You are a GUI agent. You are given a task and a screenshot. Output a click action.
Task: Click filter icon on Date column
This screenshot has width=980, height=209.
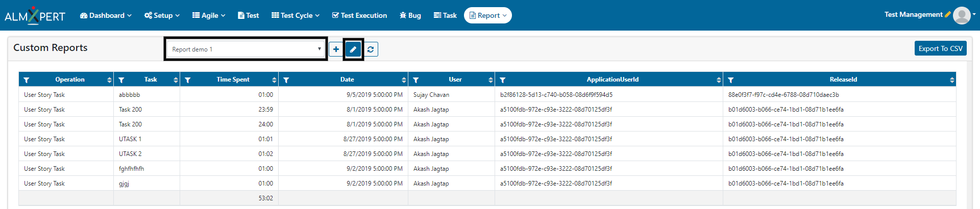[286, 80]
